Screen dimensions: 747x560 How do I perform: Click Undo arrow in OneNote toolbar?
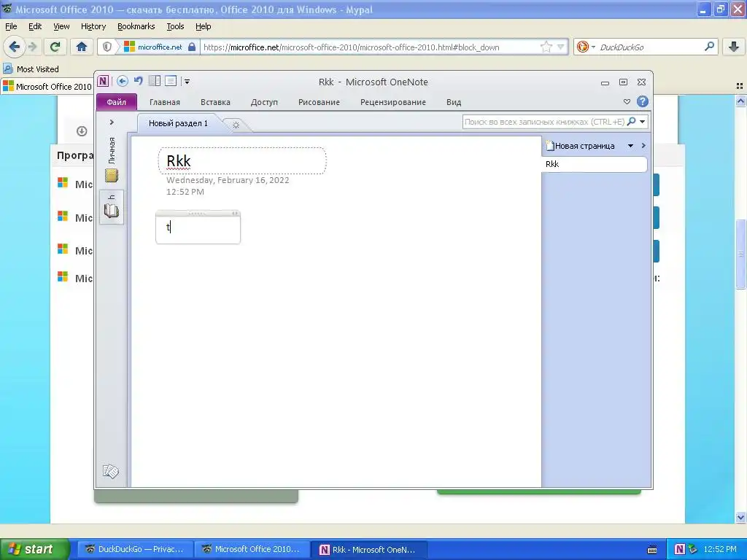click(x=138, y=81)
